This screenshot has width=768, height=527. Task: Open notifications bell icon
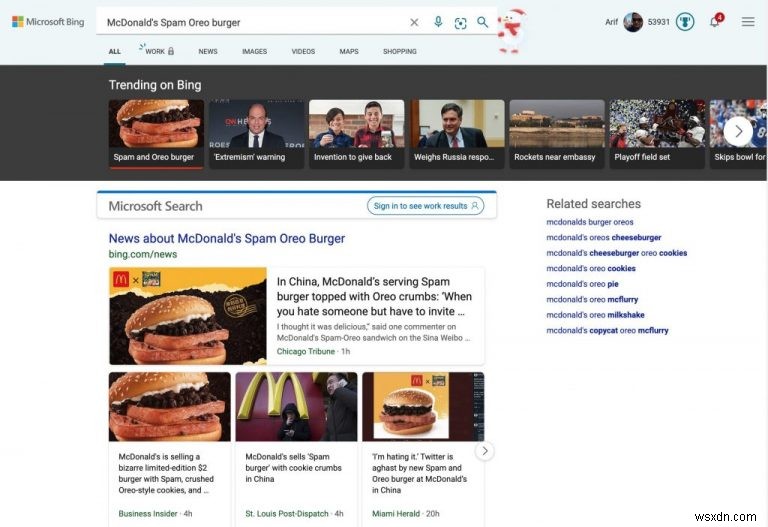tap(715, 22)
